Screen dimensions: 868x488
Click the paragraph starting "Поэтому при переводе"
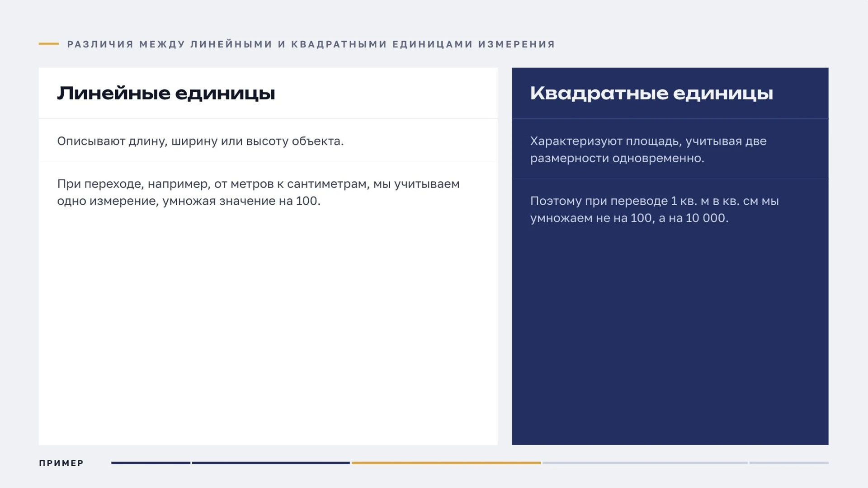[x=654, y=209]
